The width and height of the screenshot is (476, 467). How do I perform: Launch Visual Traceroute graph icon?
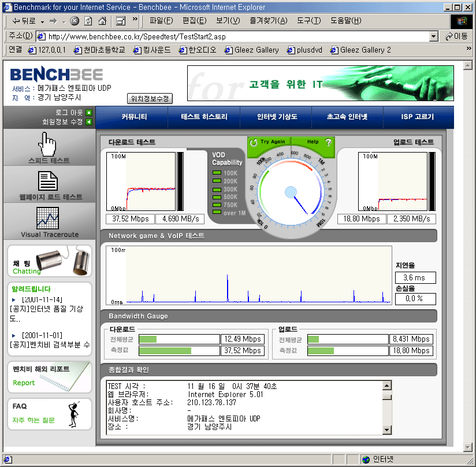tap(47, 218)
